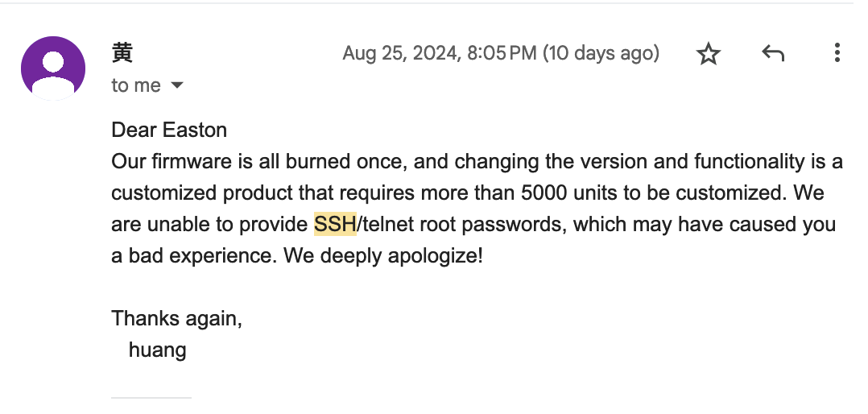Viewport: 868px width, 414px height.
Task: Open the More options three-dot menu
Action: point(837,54)
